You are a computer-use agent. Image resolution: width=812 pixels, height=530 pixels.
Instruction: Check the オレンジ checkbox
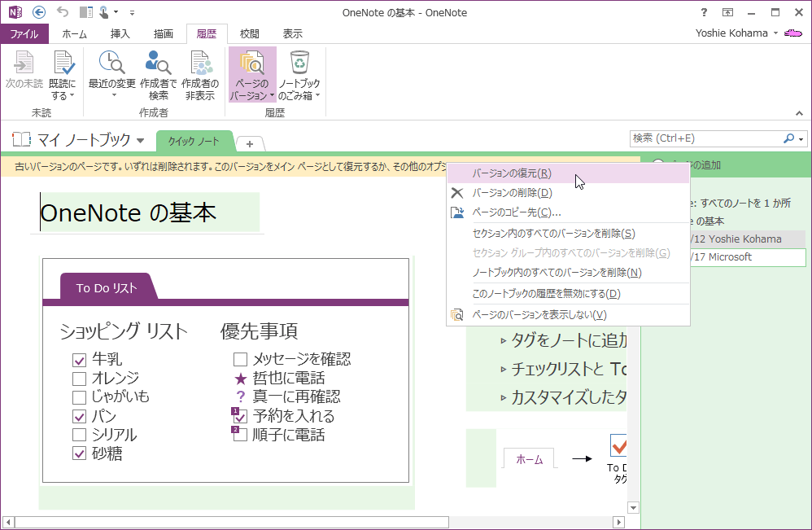click(79, 379)
